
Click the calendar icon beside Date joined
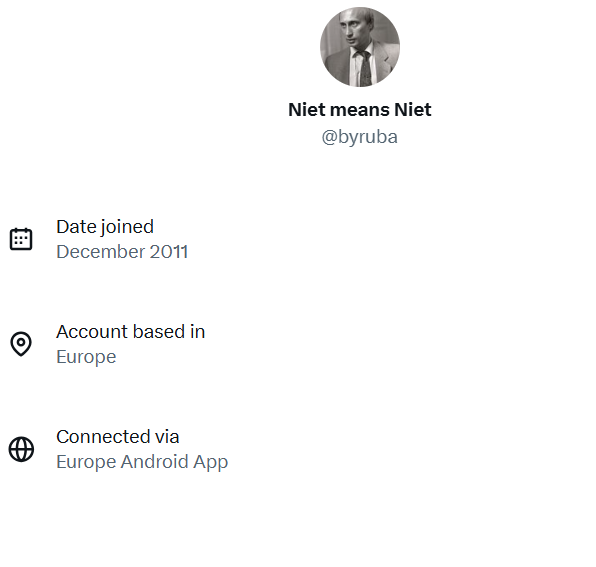[21, 239]
